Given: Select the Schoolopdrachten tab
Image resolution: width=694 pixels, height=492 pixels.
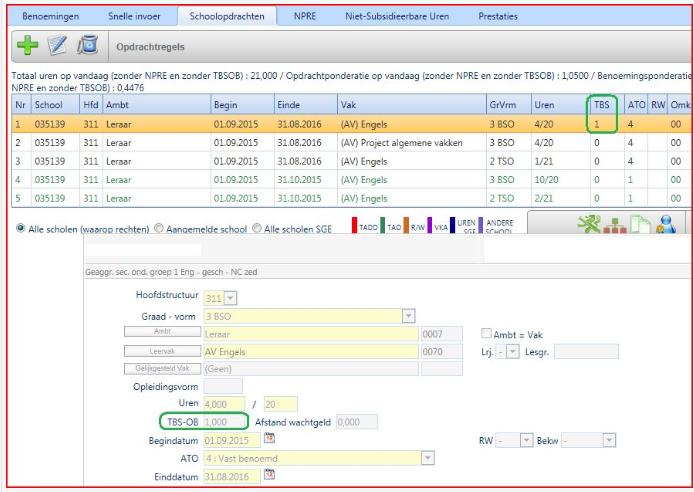Looking at the screenshot, I should [227, 16].
